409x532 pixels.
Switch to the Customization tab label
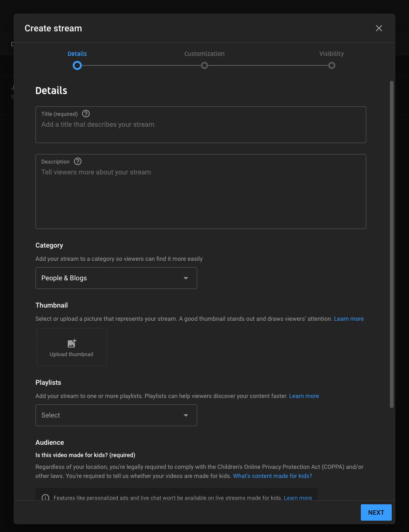[204, 54]
